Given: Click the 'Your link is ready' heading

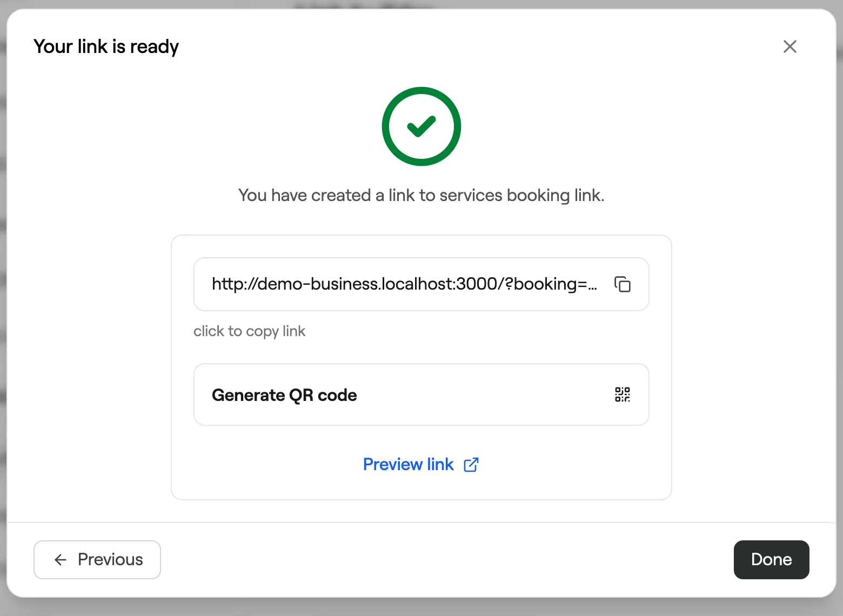Looking at the screenshot, I should [106, 46].
